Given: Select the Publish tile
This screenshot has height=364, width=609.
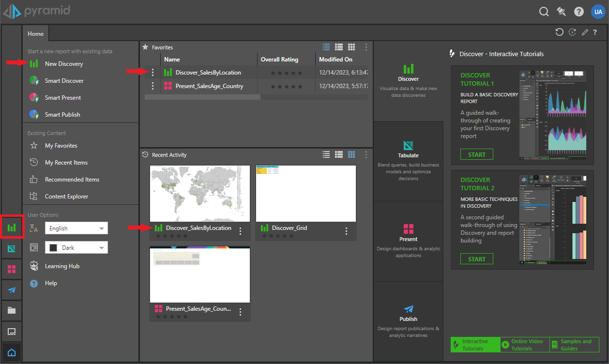Looking at the screenshot, I should [x=409, y=321].
